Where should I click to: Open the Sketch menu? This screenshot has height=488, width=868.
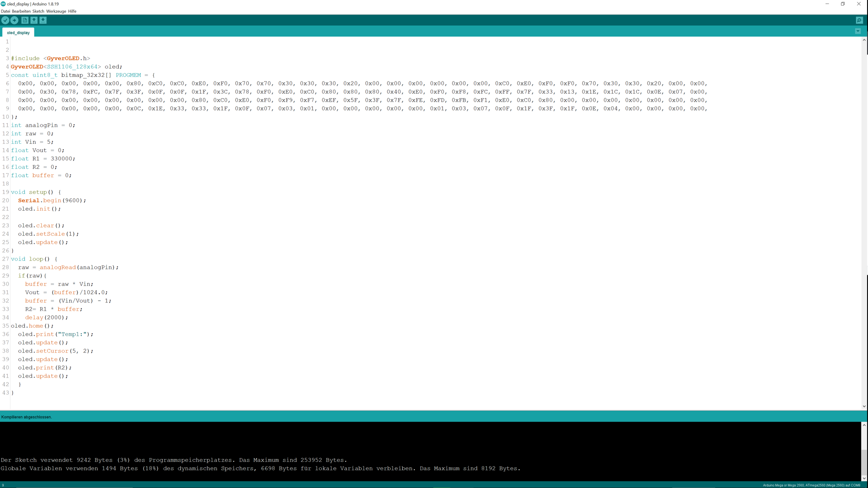tap(38, 11)
